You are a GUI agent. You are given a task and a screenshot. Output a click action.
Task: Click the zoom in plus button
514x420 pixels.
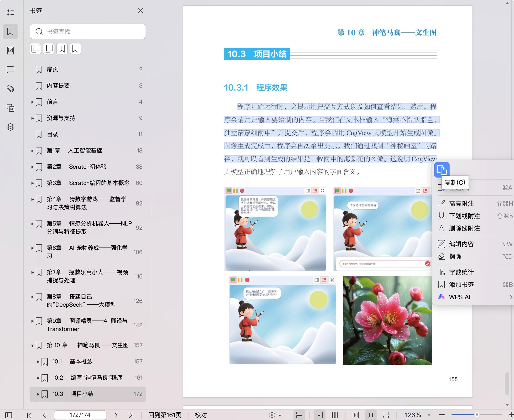(x=511, y=415)
